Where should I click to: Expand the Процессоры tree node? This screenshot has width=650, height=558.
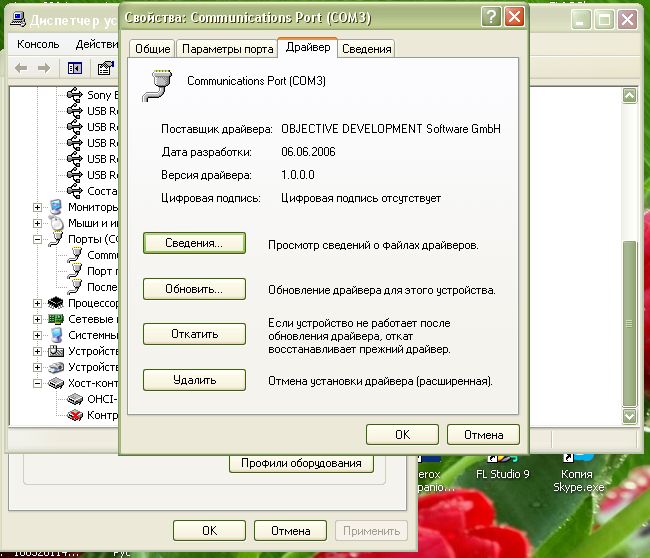point(39,303)
